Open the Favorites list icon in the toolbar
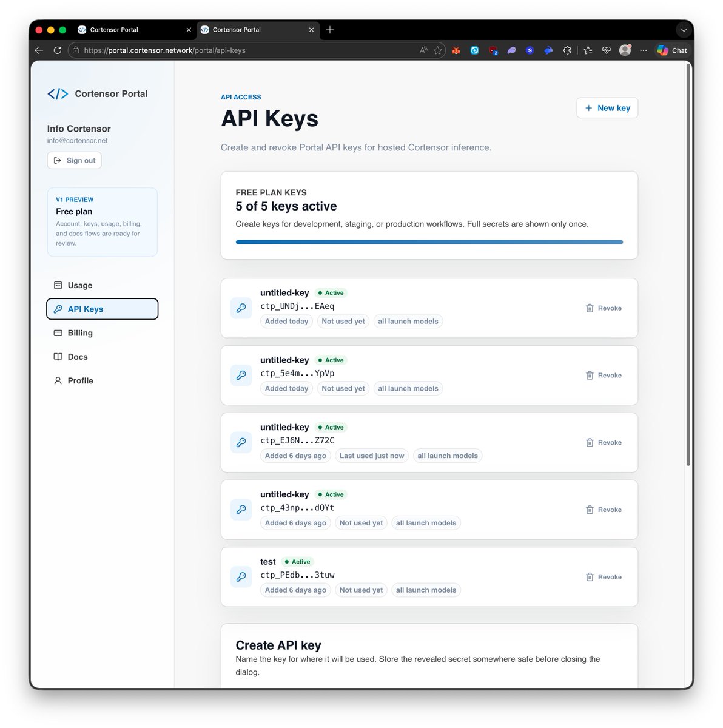Image resolution: width=723 pixels, height=728 pixels. (x=588, y=50)
